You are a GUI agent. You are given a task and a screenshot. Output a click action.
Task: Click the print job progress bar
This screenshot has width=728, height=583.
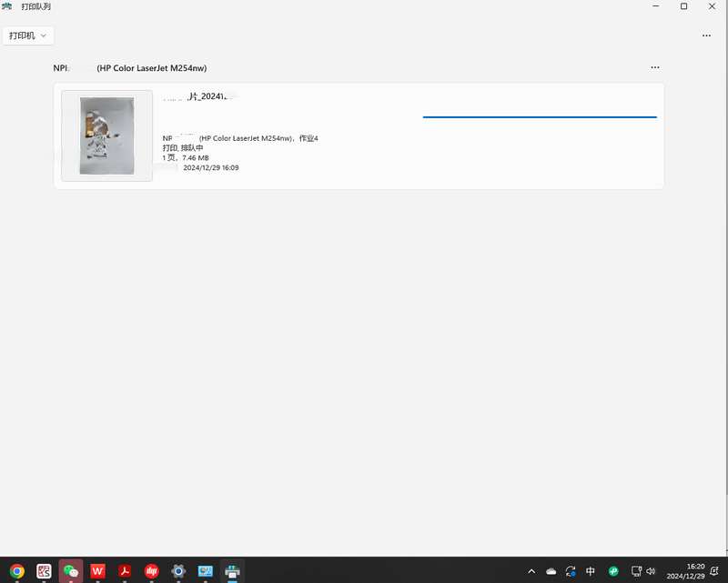[540, 116]
